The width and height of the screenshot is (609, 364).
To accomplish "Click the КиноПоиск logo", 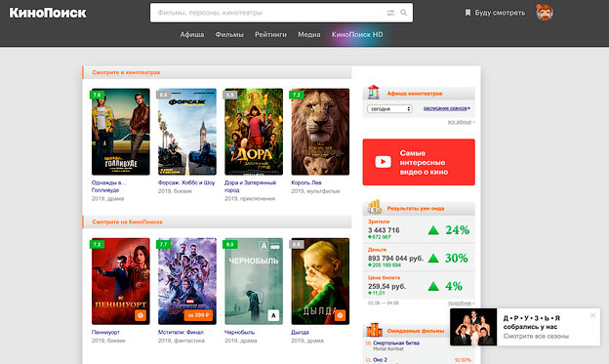I will tap(48, 13).
